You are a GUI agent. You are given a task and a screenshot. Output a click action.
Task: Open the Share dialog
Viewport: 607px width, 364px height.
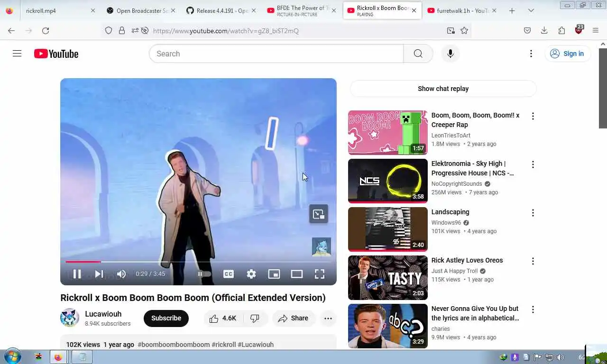[x=293, y=318]
